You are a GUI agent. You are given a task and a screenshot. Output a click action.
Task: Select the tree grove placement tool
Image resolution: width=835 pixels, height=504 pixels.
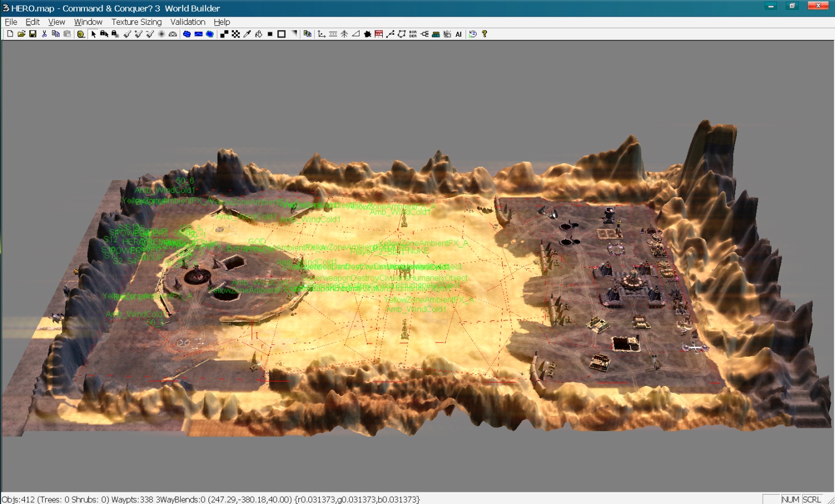[344, 34]
